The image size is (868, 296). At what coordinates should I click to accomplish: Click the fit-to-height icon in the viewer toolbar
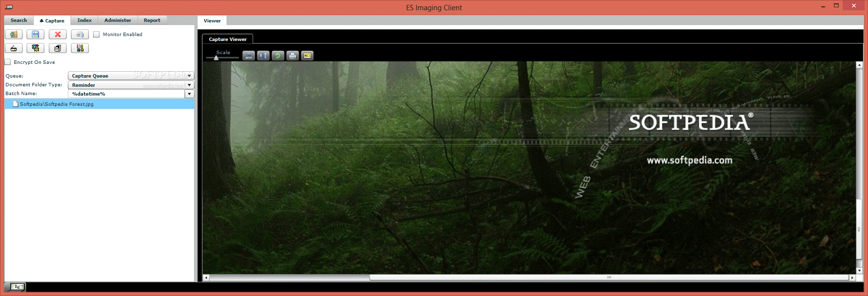(x=263, y=56)
